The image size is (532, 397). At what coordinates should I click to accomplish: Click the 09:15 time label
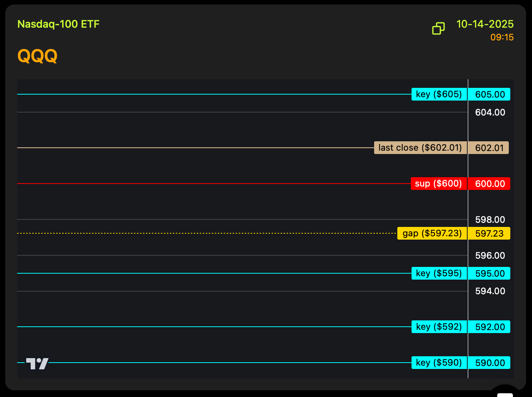(502, 37)
